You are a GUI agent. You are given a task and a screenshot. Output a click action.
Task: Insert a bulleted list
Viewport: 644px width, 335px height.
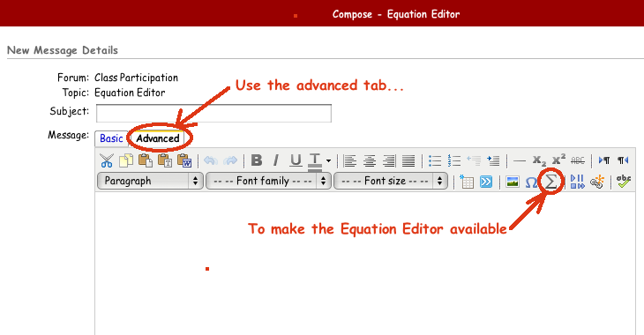click(435, 160)
